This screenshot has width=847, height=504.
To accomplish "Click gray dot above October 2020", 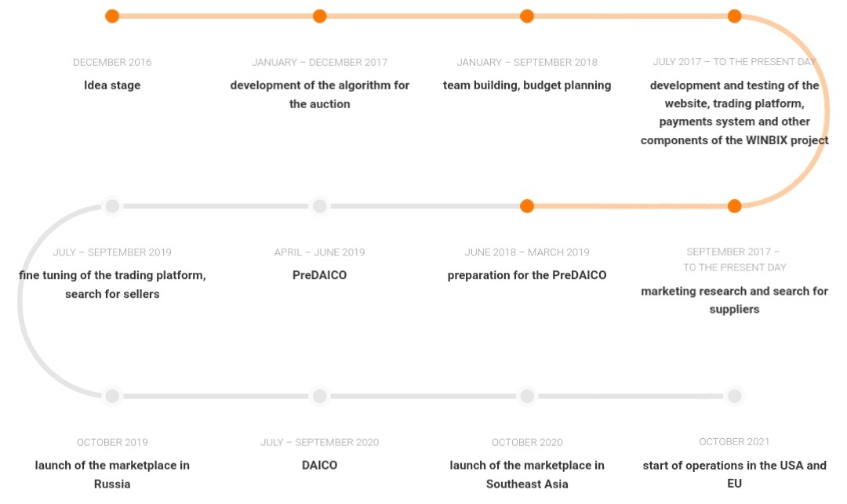I will 527,396.
